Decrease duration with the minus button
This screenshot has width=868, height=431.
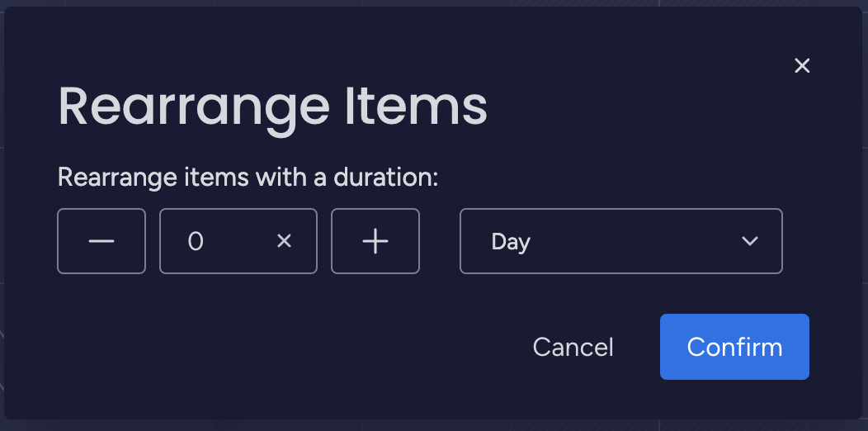[x=101, y=241]
